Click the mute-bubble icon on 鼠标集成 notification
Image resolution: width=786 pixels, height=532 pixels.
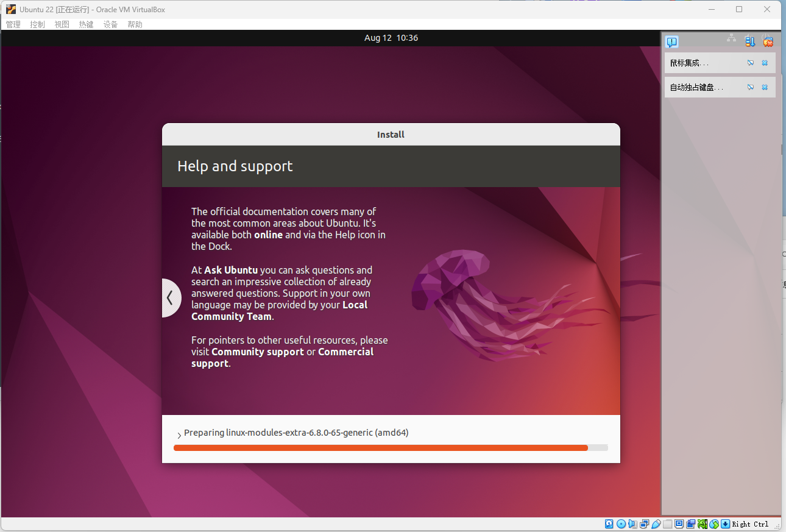[751, 63]
